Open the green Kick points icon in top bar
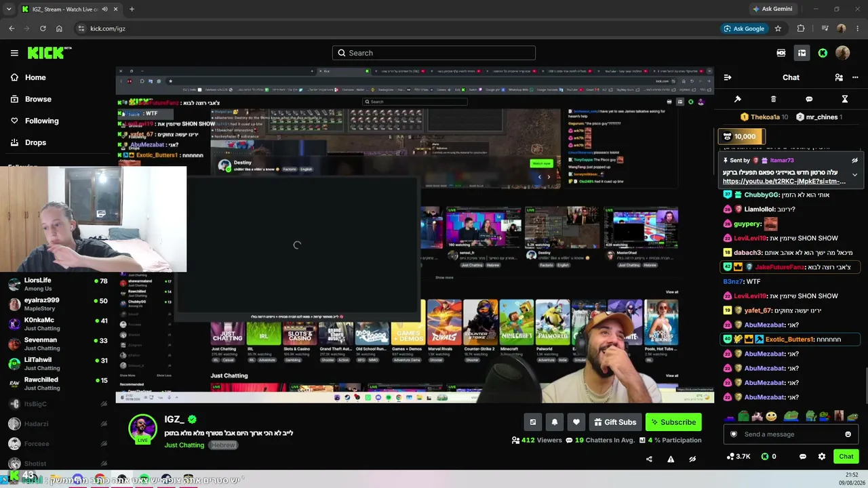This screenshot has width=868, height=488. click(x=823, y=53)
